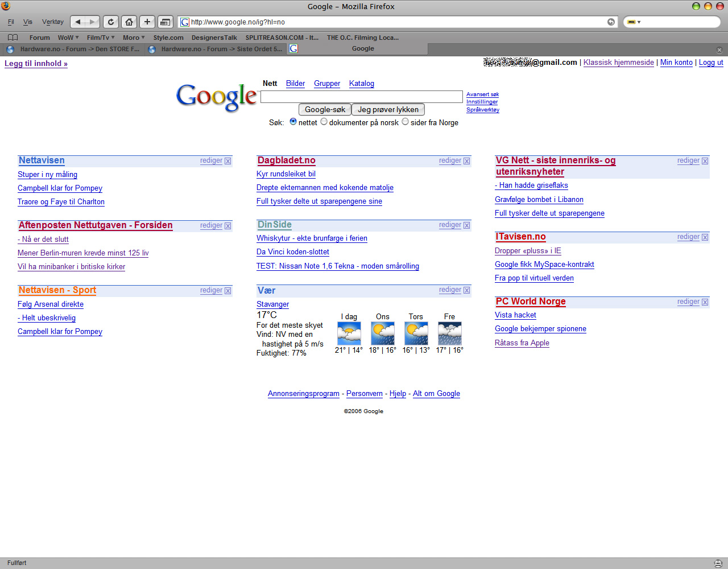
Task: Close the current tab with the tab bar X
Action: (719, 50)
